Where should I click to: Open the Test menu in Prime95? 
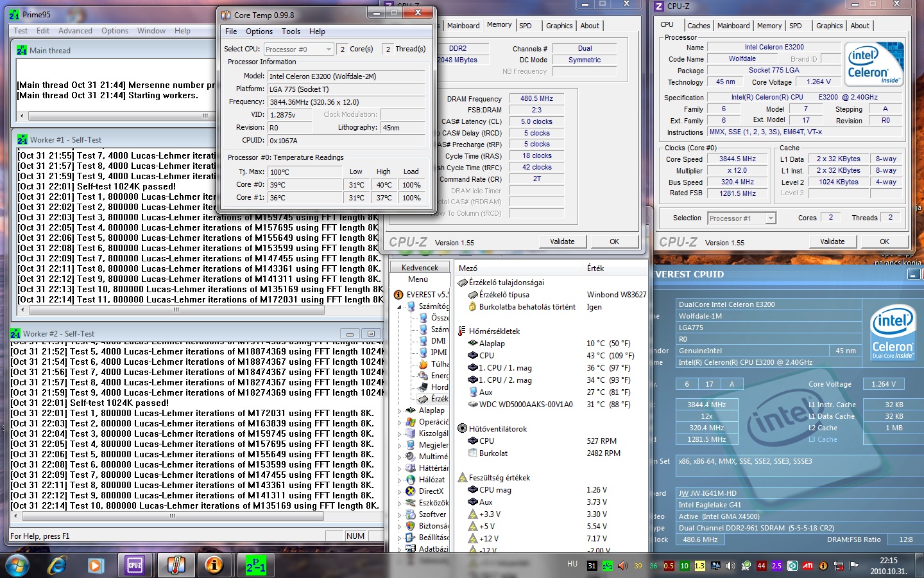pyautogui.click(x=21, y=31)
